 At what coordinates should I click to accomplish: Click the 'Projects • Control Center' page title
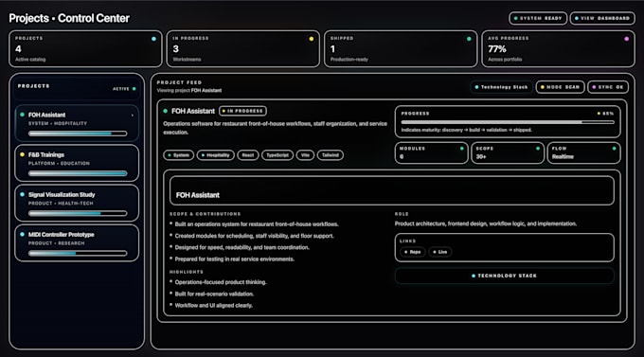click(x=69, y=18)
